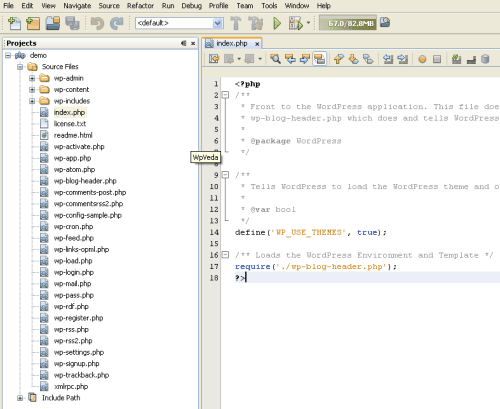
Task: Click line 14 define statement in editor
Action: 311,232
